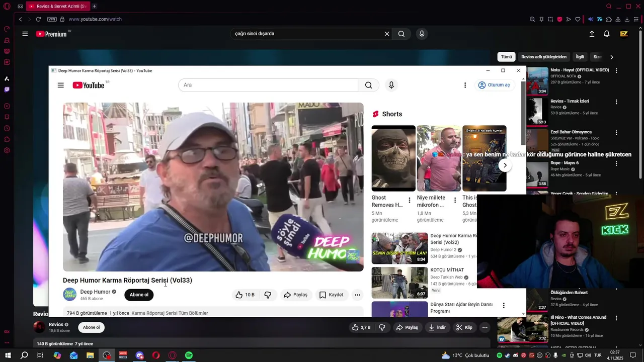The height and width of the screenshot is (362, 644).
Task: Click the Karma Röportaj Serisi Tüm Bölümler text
Action: 170,313
